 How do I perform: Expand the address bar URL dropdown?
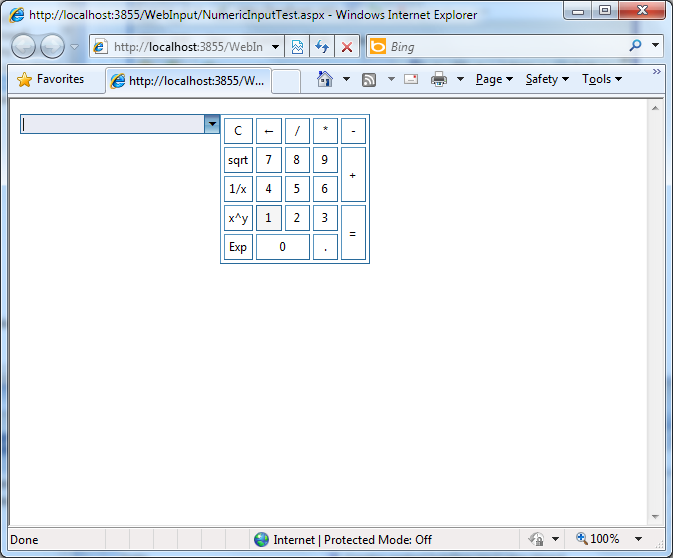point(276,47)
